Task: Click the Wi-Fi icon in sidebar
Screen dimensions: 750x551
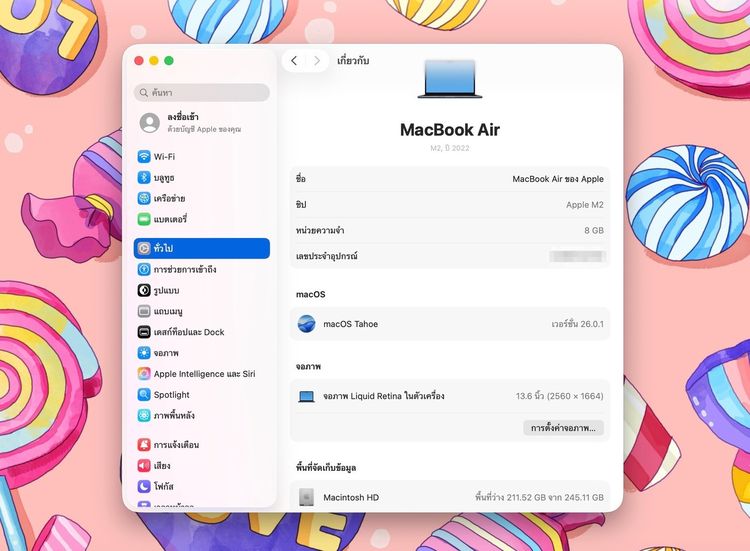Action: click(x=144, y=156)
